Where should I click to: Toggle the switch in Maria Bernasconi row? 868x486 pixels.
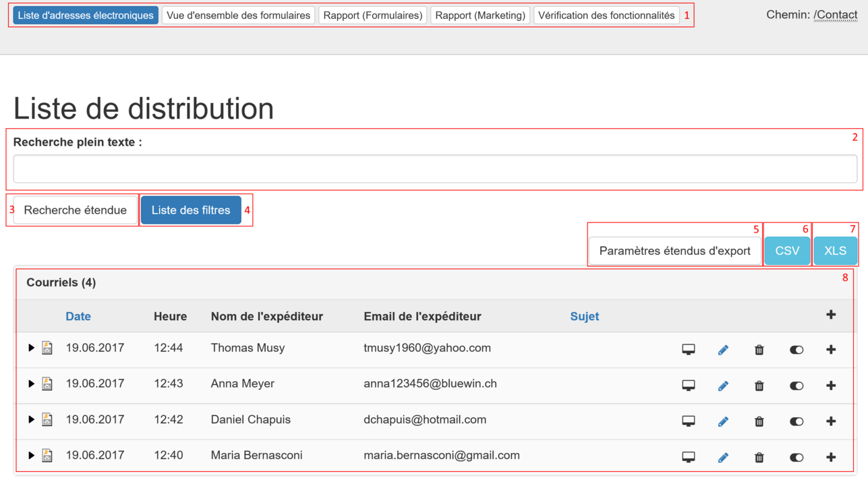click(x=797, y=457)
